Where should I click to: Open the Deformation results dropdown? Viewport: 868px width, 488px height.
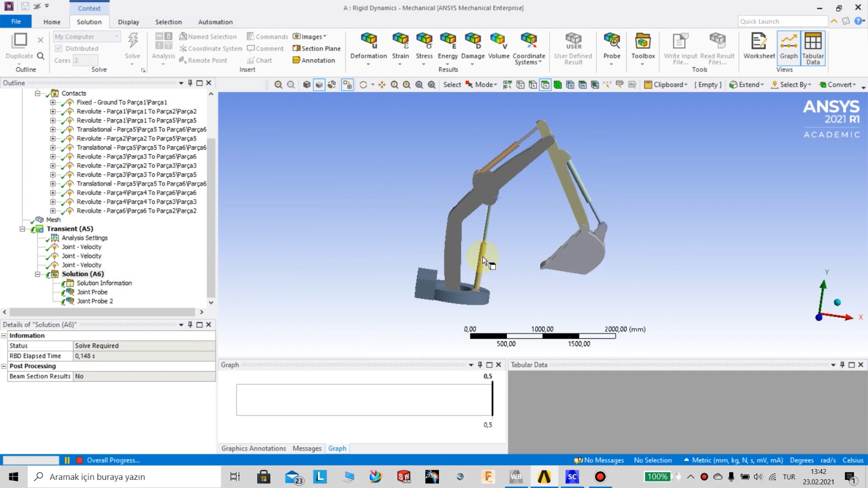pos(368,48)
